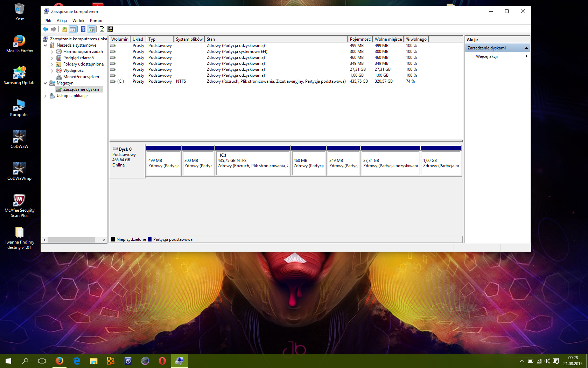Open Samsung Update desktop shortcut
This screenshot has width=588, height=368.
point(20,76)
